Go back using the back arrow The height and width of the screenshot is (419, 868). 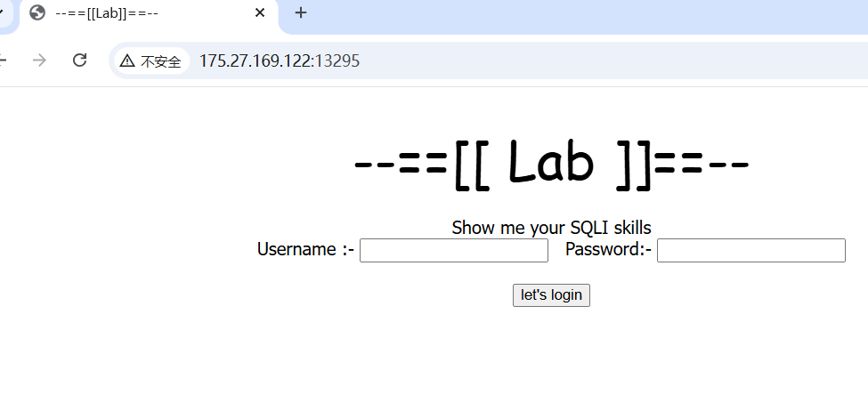pyautogui.click(x=4, y=60)
